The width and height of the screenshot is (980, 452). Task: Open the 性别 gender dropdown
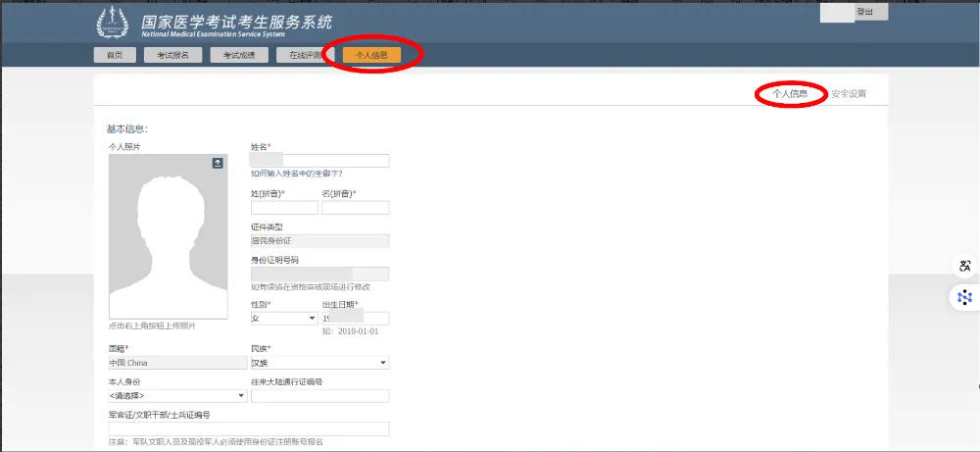click(284, 319)
